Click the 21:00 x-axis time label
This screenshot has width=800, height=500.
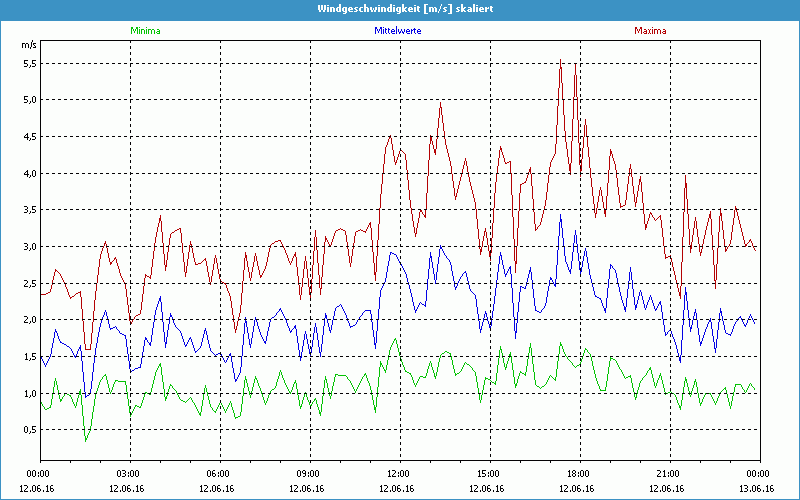[x=669, y=474]
